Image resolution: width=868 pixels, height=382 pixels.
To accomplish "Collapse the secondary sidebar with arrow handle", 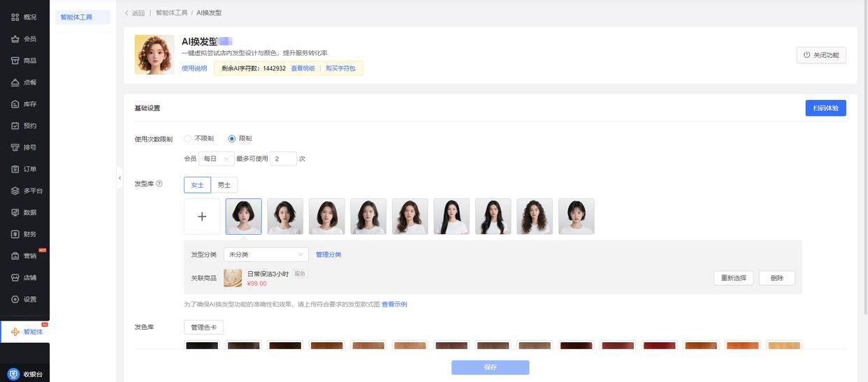I will coord(120,178).
